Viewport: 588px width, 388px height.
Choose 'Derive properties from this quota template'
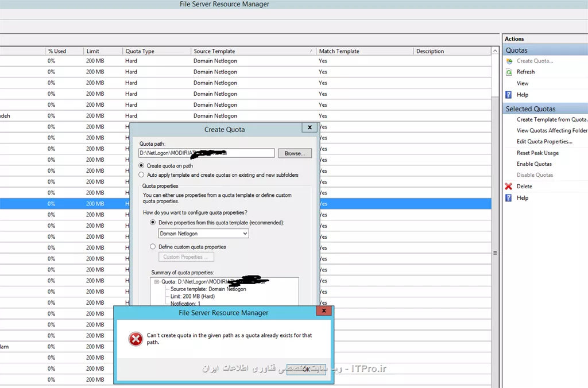tap(153, 222)
